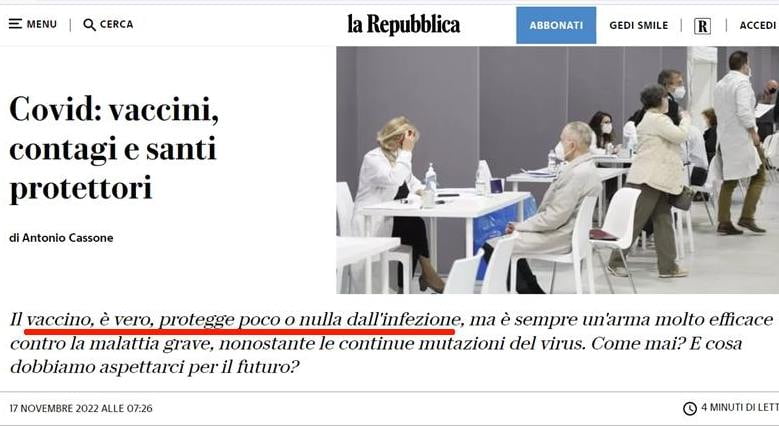Click ACCEDI to log in

pos(758,25)
